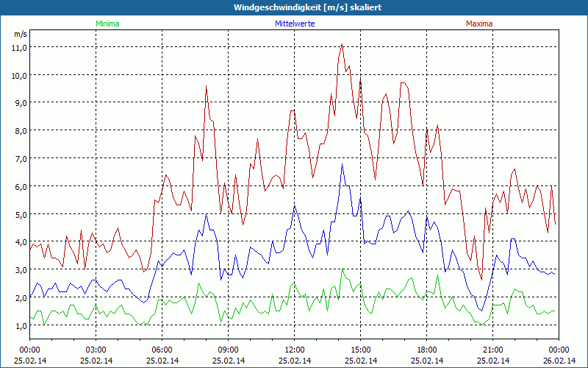This screenshot has height=368, width=588.
Task: Click the 06:00 time label
Action: click(x=162, y=350)
